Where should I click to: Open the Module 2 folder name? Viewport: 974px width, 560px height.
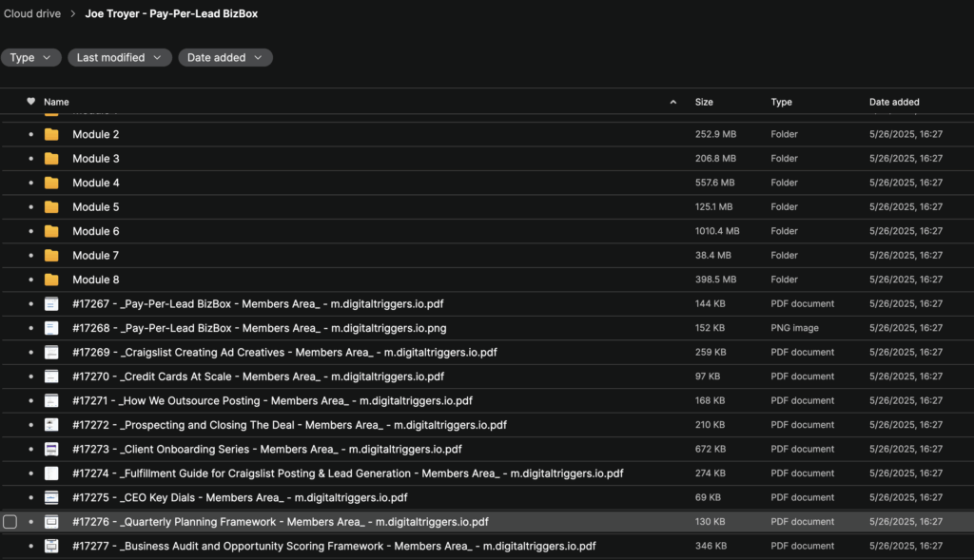click(x=96, y=134)
